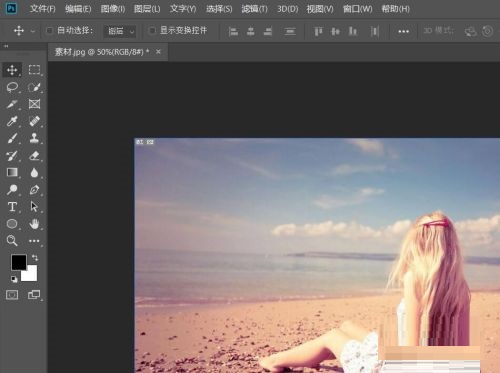Image resolution: width=500 pixels, height=373 pixels.
Task: Select the Lasso tool
Action: click(x=12, y=87)
